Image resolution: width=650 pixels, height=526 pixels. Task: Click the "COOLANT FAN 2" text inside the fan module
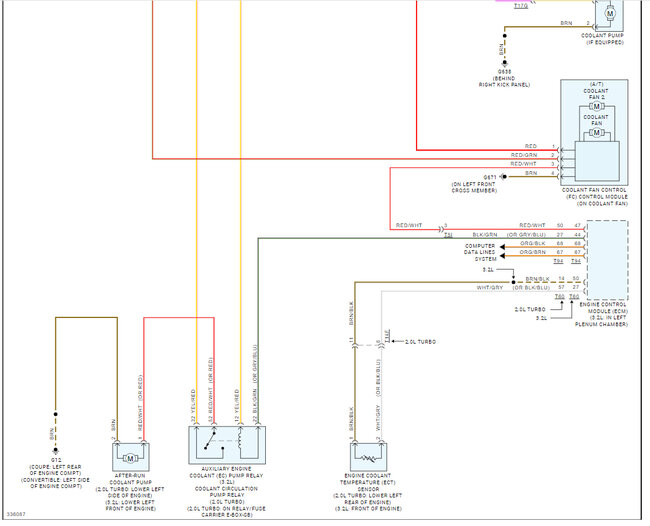point(596,94)
